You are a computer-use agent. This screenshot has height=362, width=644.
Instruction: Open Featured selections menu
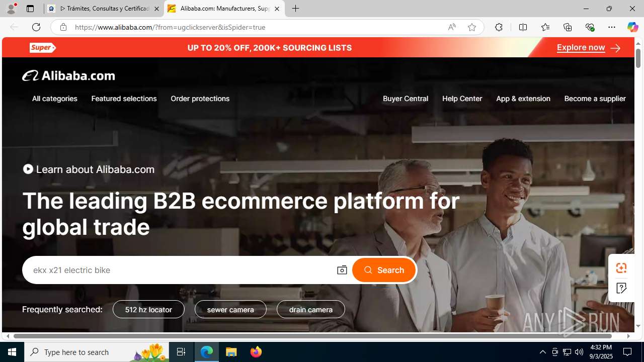click(x=124, y=99)
